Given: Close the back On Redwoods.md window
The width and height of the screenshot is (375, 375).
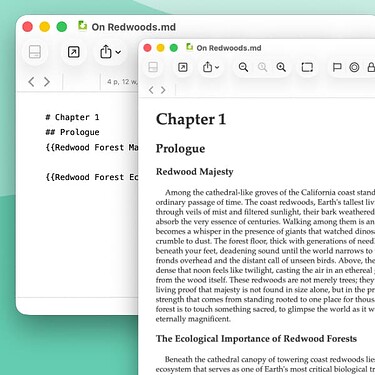Looking at the screenshot, I should pos(28,27).
